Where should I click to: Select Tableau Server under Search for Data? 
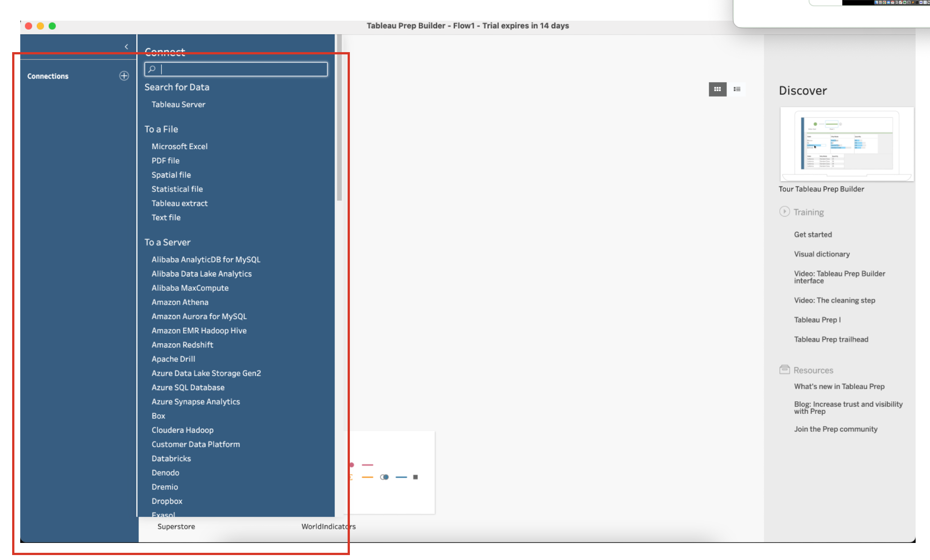[x=178, y=104]
